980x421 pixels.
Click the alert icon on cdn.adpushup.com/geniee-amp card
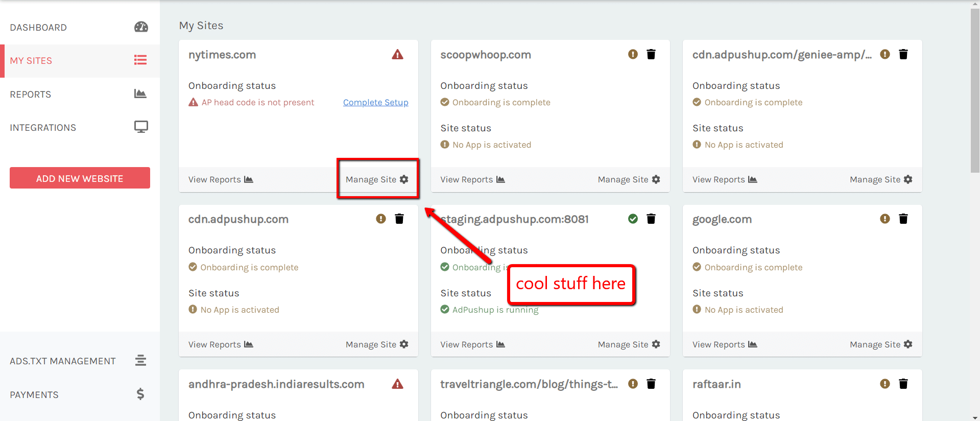885,54
